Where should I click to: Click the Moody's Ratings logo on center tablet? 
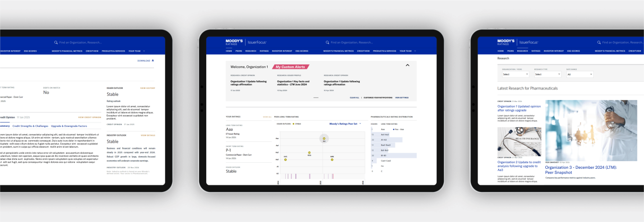[x=234, y=42]
